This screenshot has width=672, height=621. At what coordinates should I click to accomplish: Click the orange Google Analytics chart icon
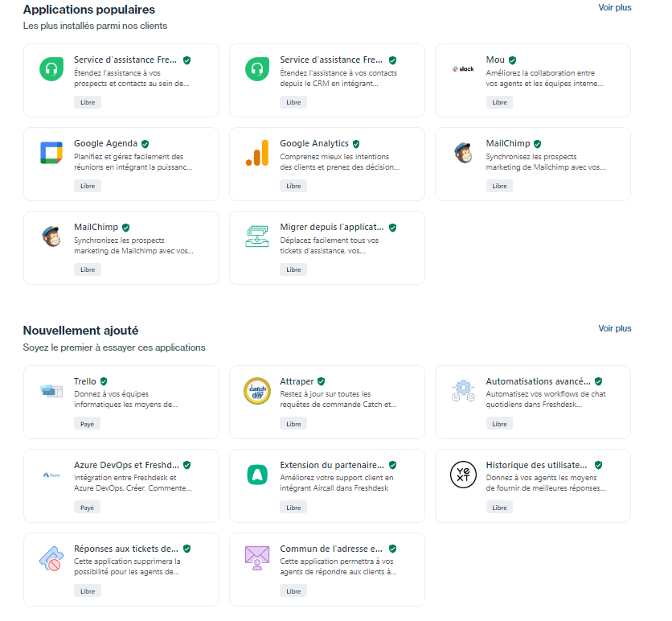[x=257, y=153]
